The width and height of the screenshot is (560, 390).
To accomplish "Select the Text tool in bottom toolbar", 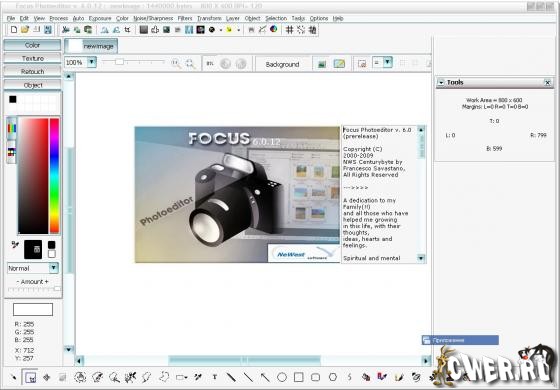I will coord(215,377).
